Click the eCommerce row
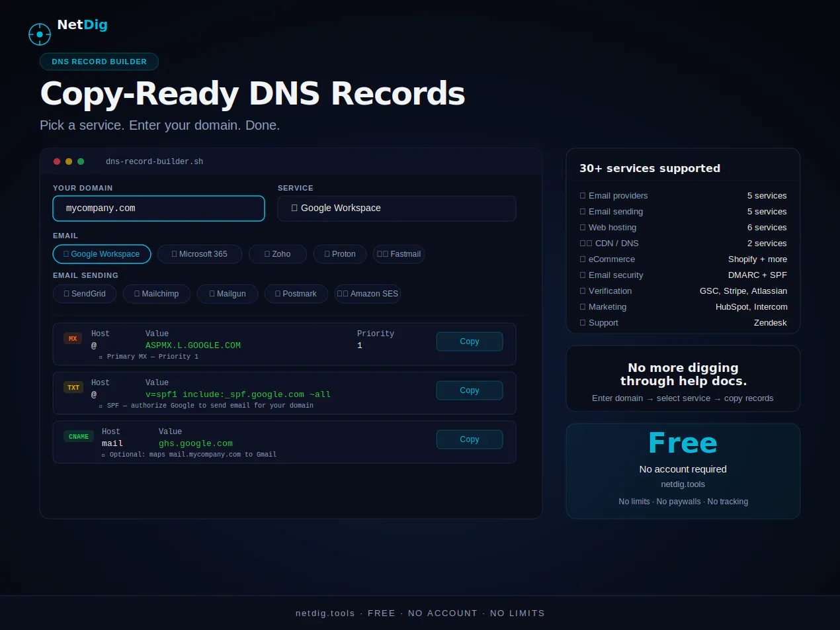The width and height of the screenshot is (840, 630). click(x=683, y=259)
